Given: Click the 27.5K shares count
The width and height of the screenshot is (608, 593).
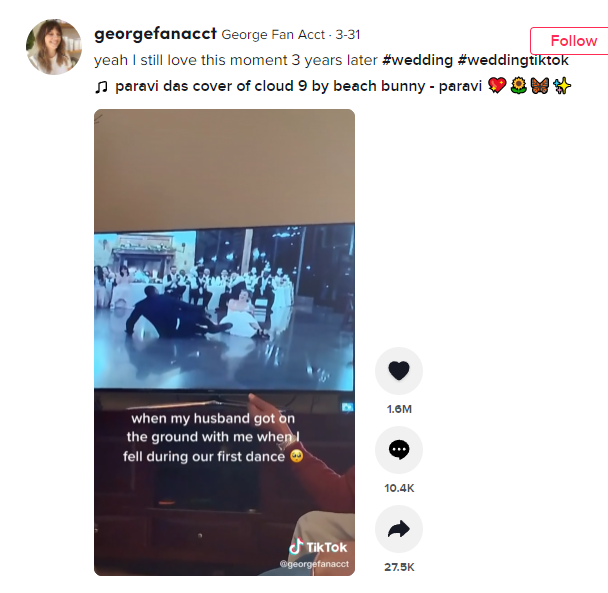Looking at the screenshot, I should pyautogui.click(x=399, y=567).
